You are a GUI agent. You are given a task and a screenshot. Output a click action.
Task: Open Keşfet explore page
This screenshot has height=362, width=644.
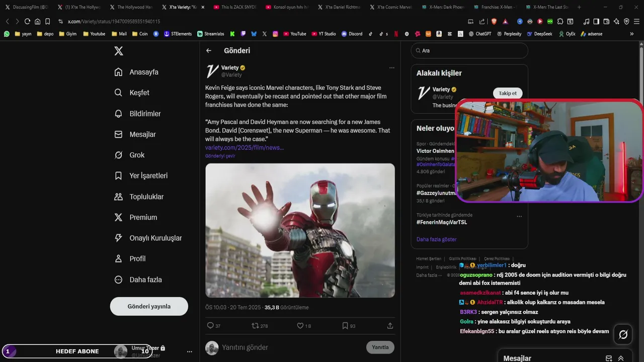coord(132,93)
